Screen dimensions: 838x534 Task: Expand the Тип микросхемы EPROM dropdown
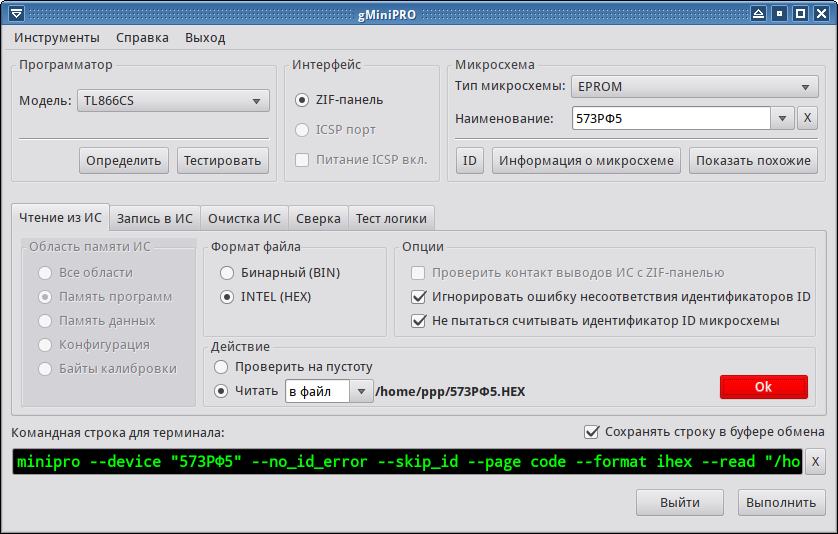pyautogui.click(x=694, y=87)
